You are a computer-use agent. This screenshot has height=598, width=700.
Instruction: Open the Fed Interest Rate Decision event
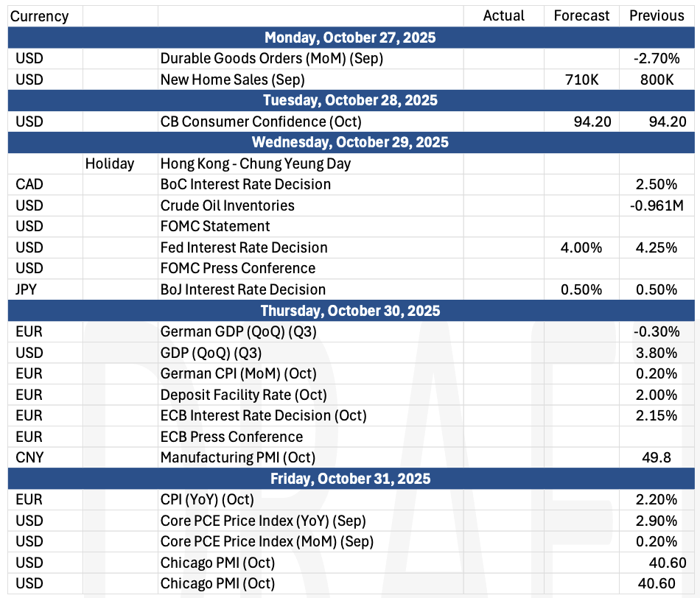point(244,247)
